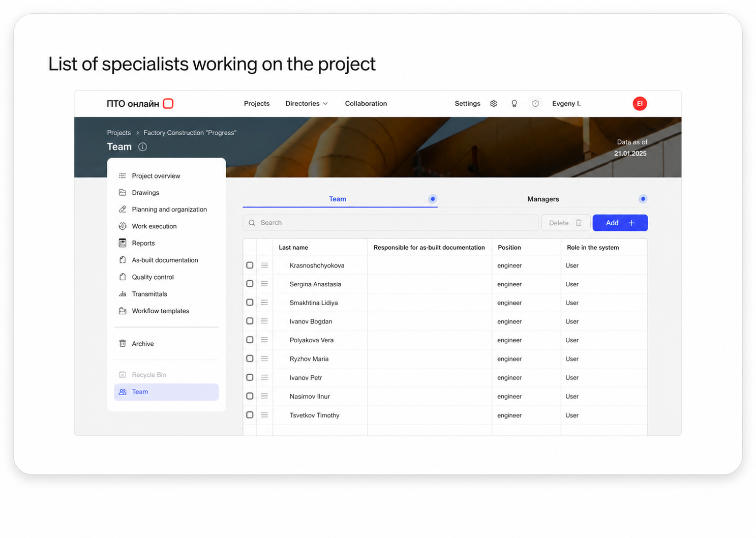756x538 pixels.
Task: Check the Smakhtina Lidiya checkbox
Action: coord(250,303)
